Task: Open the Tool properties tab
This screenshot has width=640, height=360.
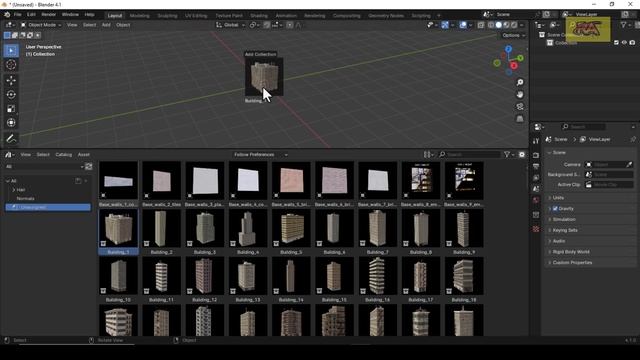Action: (x=536, y=141)
